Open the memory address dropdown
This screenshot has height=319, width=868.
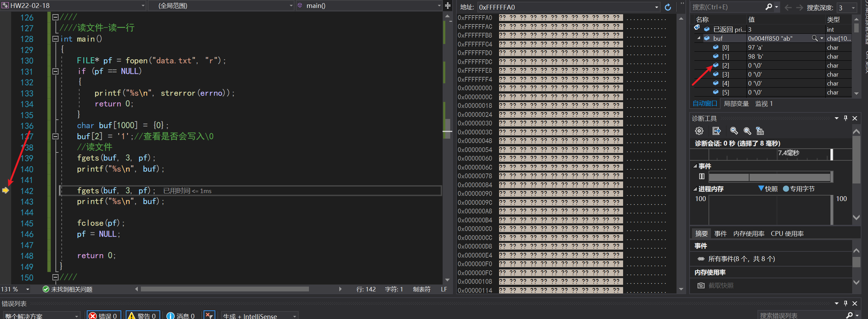pos(657,7)
